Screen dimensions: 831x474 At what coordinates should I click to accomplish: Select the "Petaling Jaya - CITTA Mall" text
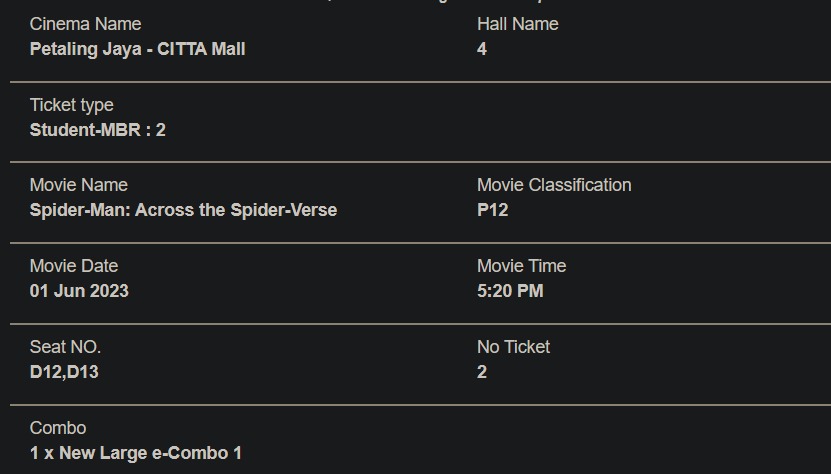(137, 49)
